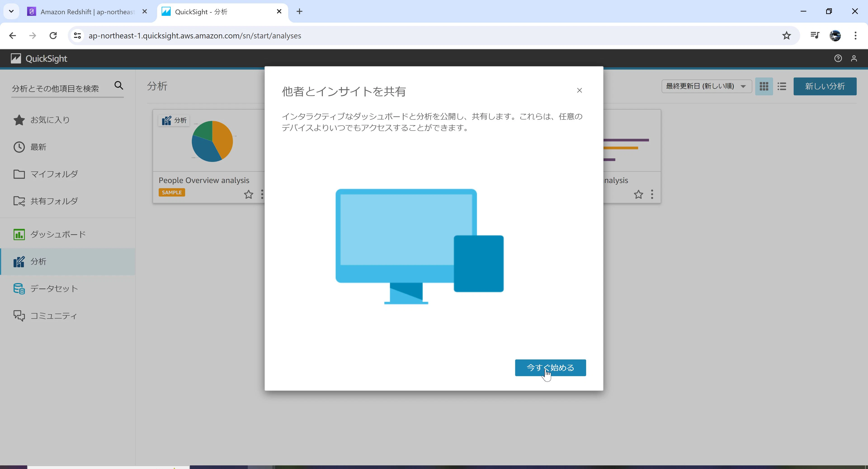The image size is (868, 469).
Task: Switch to list view icon
Action: click(782, 86)
